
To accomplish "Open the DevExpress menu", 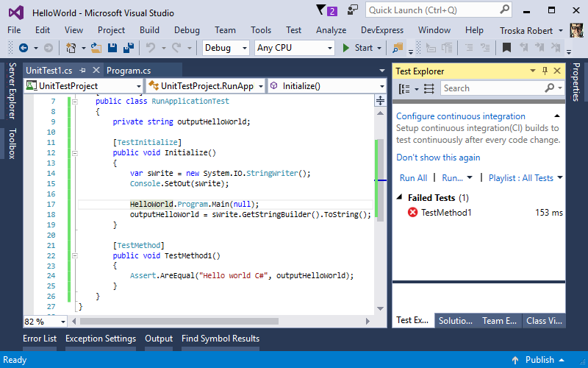I will (x=381, y=30).
